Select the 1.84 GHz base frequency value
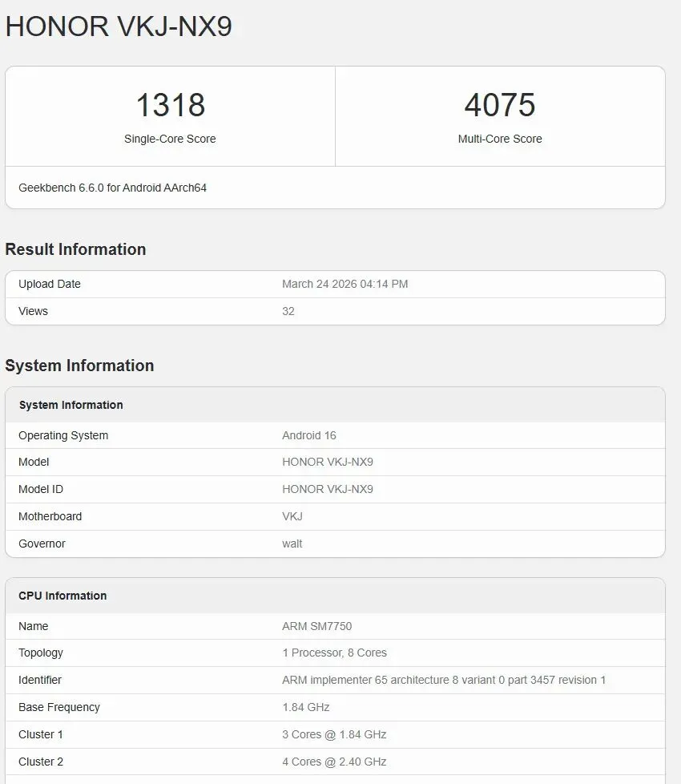Screen dimensions: 681x784 306,708
